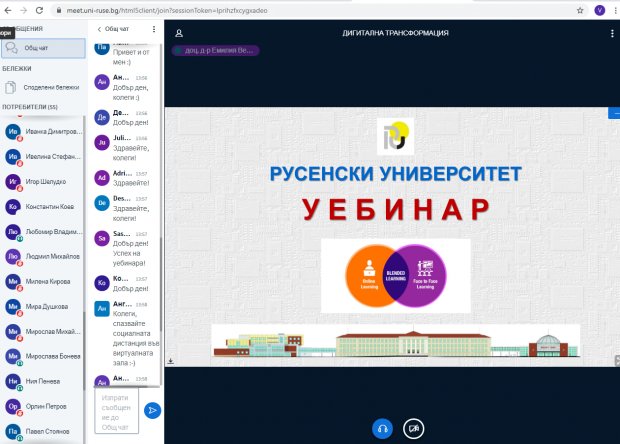Open the meeting options three-dot menu
Image resolution: width=620 pixels, height=444 pixels.
[612, 33]
